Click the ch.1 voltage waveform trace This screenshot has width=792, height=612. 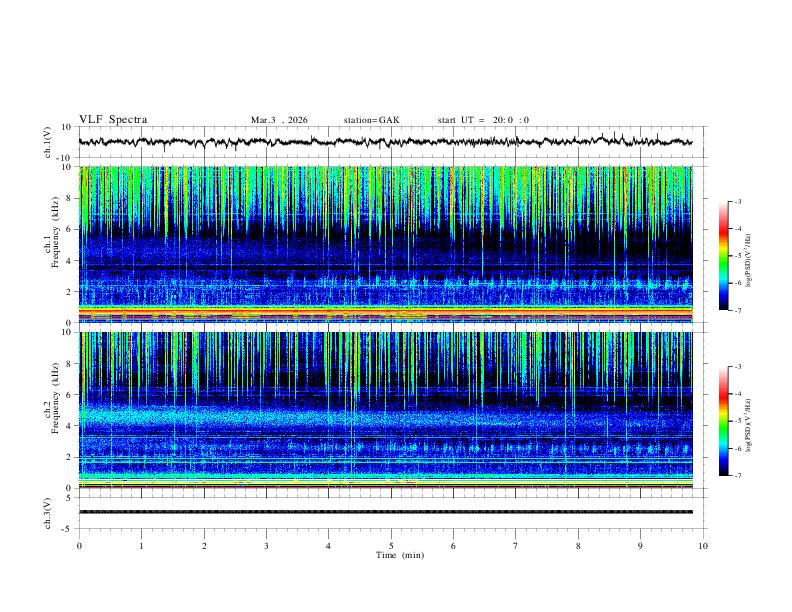(x=385, y=142)
